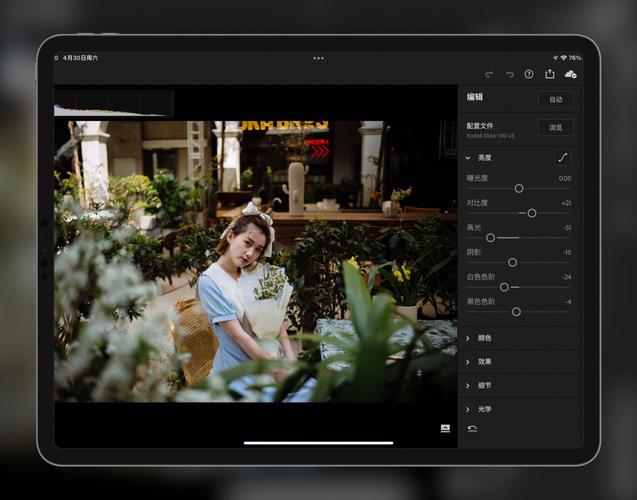Image resolution: width=637 pixels, height=500 pixels.
Task: Click the 浏览 profile browse button
Action: pyautogui.click(x=555, y=128)
